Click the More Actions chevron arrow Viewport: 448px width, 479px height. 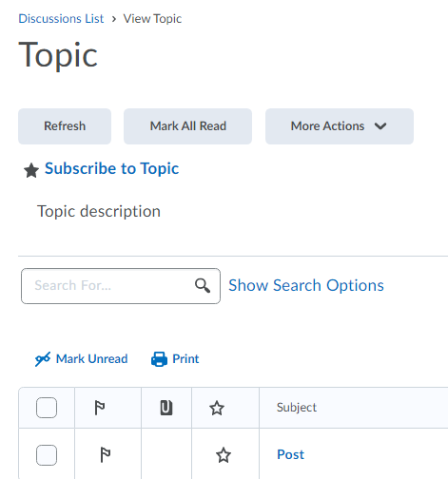click(x=380, y=126)
